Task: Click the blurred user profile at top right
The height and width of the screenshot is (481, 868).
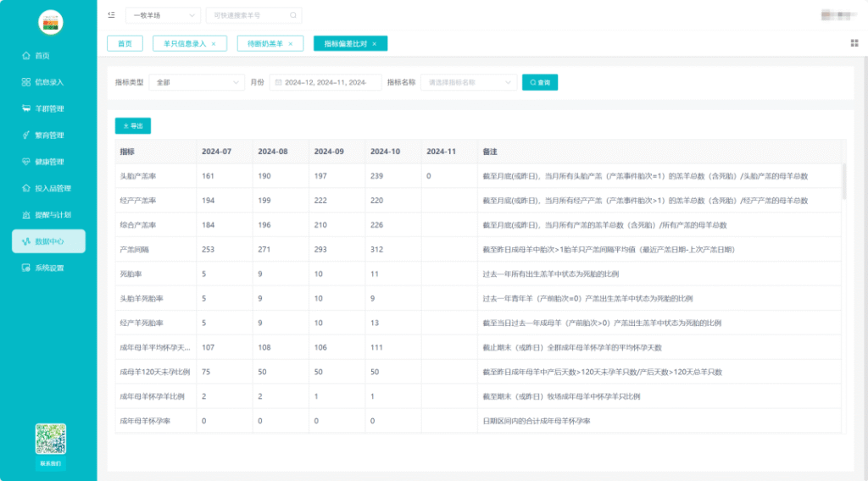Action: coord(838,15)
